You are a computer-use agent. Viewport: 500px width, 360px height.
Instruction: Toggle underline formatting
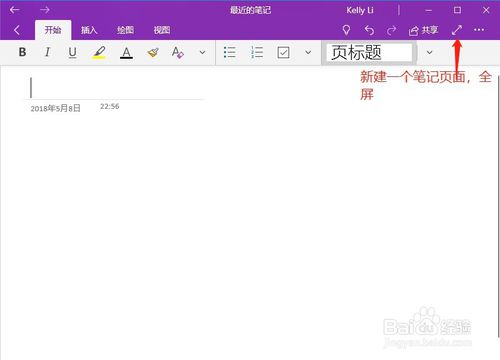pyautogui.click(x=72, y=52)
